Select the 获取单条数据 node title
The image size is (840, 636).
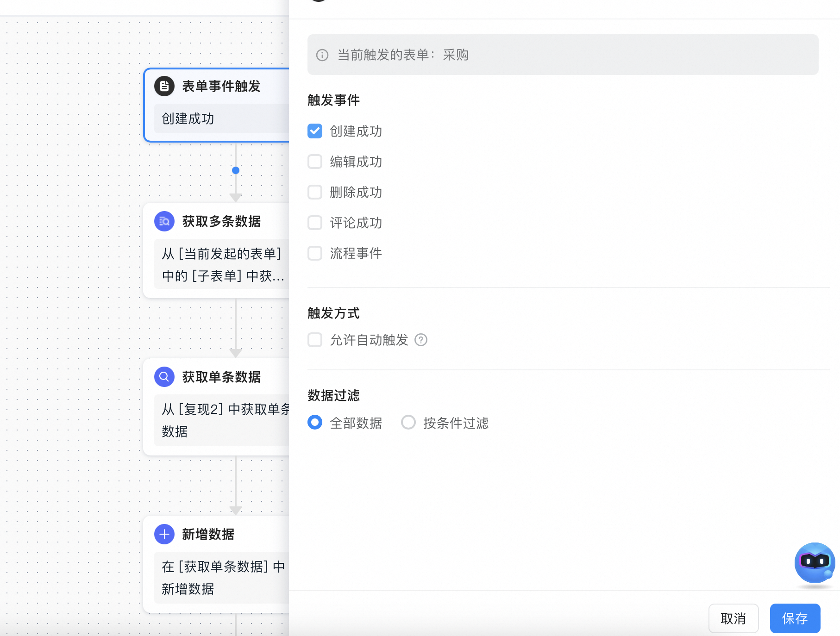[221, 377]
